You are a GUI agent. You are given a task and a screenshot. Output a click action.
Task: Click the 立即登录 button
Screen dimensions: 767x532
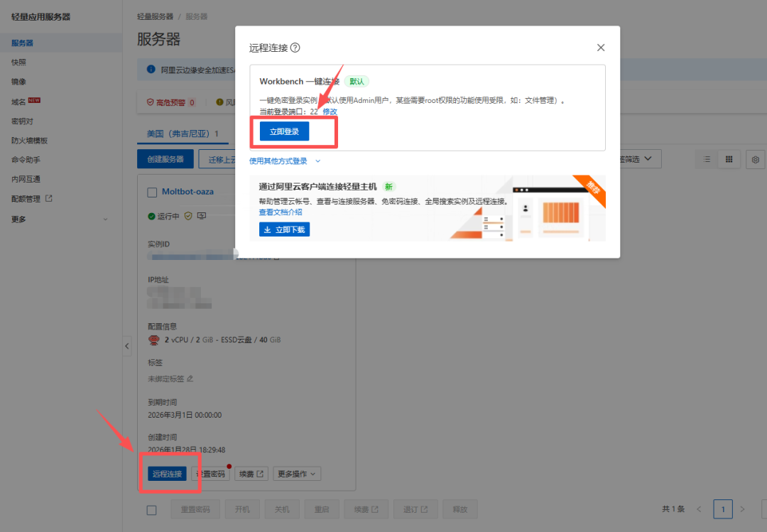click(284, 131)
